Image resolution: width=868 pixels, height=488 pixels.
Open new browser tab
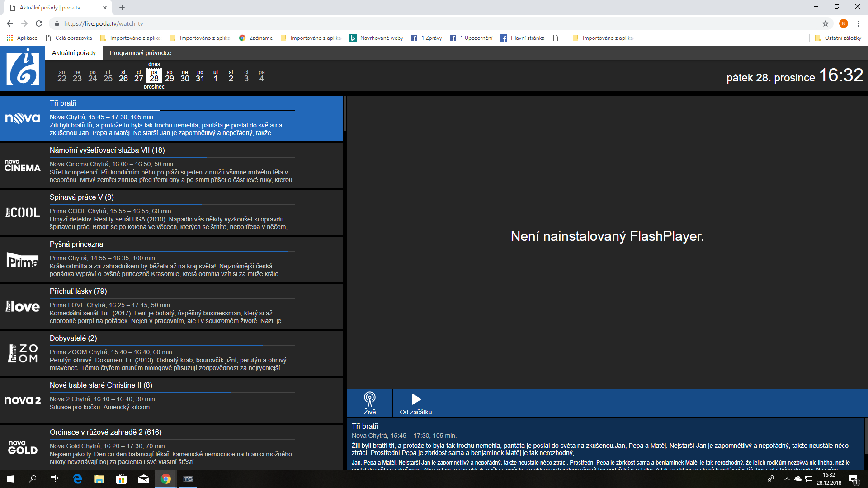click(122, 8)
